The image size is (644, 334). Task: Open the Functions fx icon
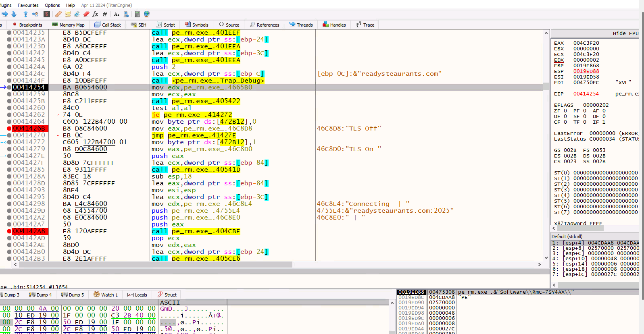(x=96, y=14)
